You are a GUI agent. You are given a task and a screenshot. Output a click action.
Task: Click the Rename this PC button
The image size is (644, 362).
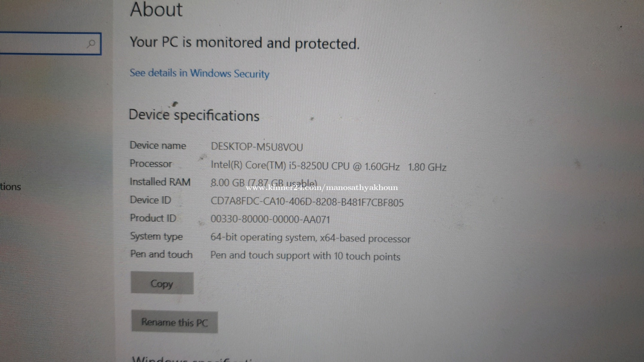coord(174,322)
